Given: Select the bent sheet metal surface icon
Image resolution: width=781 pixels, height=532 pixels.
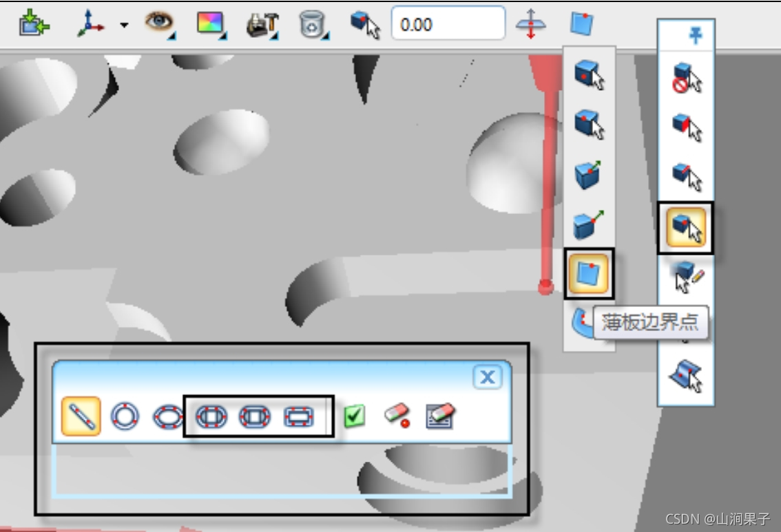Looking at the screenshot, I should (686, 376).
